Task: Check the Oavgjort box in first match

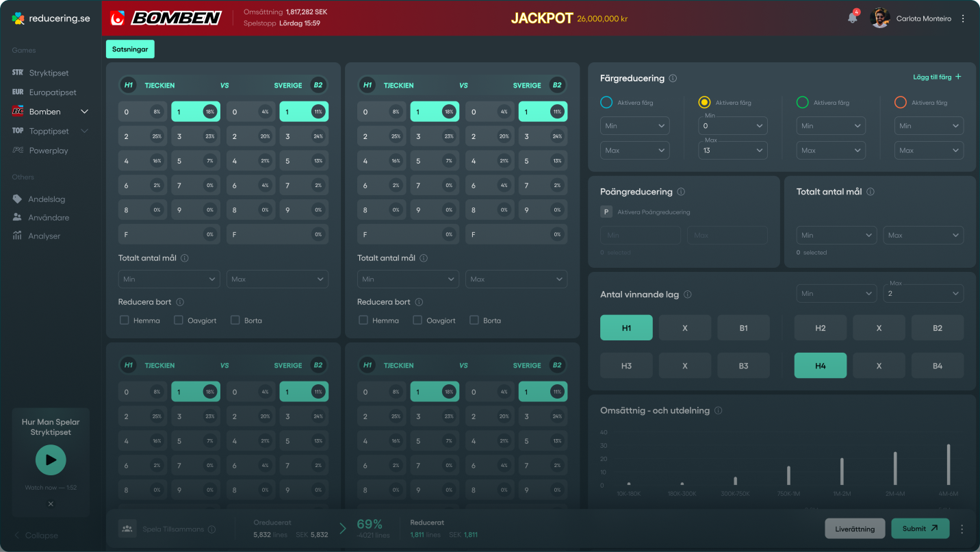Action: 179,320
